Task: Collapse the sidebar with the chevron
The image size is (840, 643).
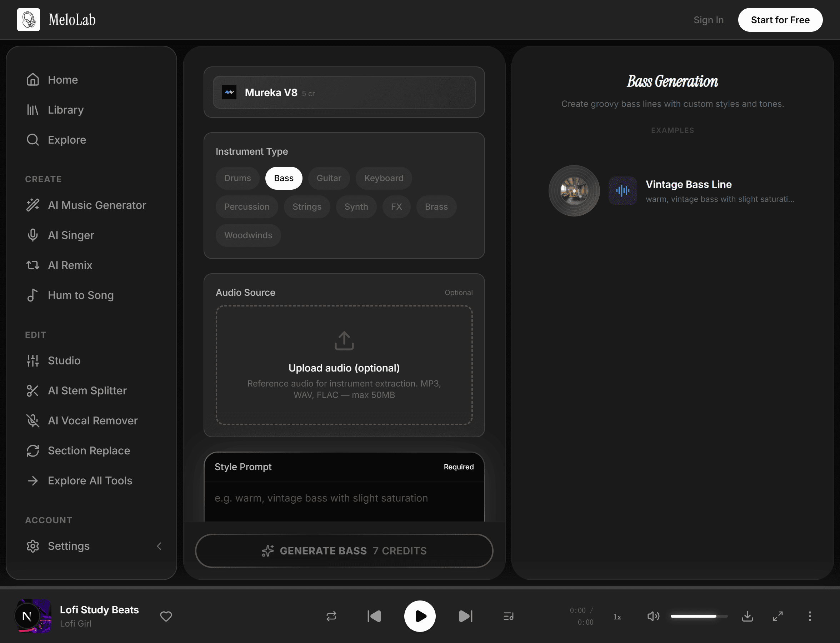Action: pyautogui.click(x=159, y=546)
